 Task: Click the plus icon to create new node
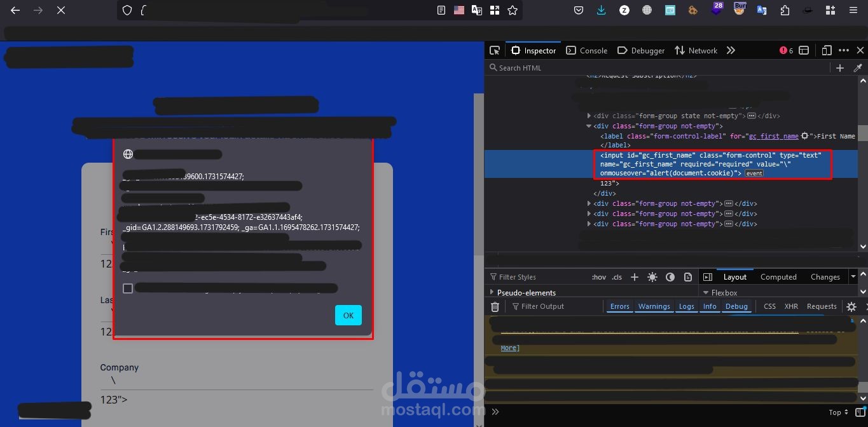click(x=840, y=67)
